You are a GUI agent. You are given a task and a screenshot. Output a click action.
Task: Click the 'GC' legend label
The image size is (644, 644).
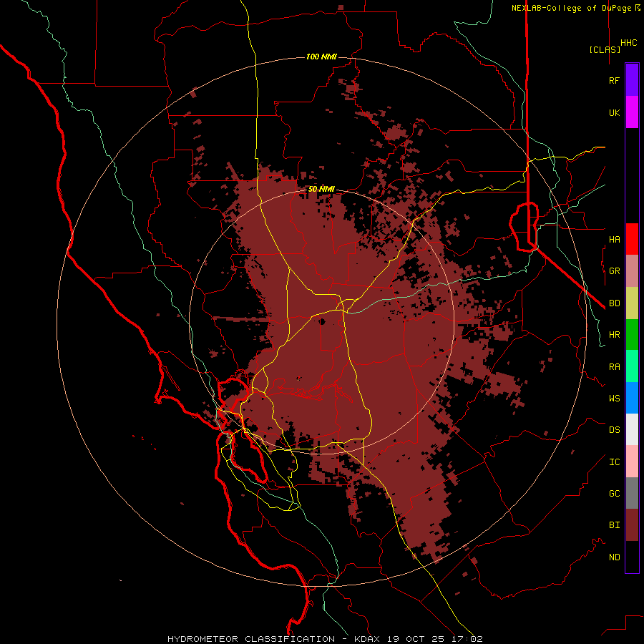(614, 494)
